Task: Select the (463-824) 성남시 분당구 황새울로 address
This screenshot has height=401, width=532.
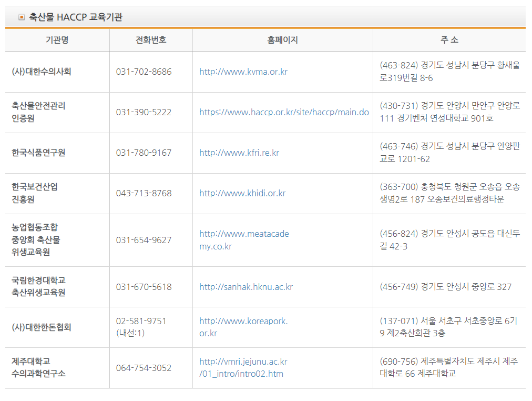Action: [449, 71]
